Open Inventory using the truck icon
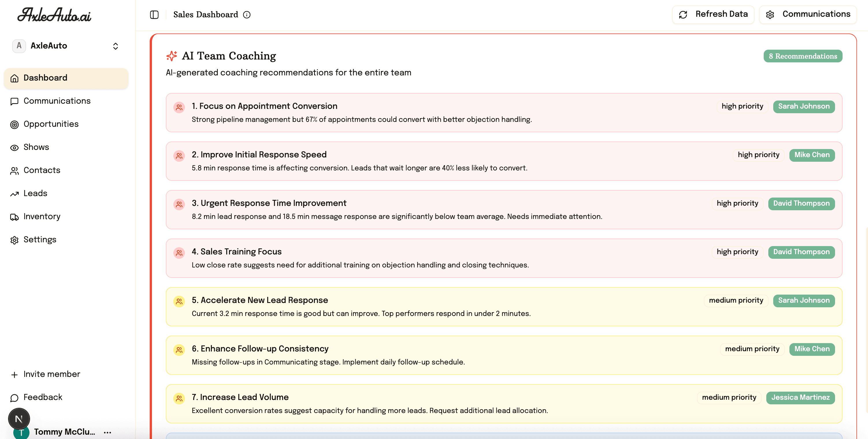 14,217
